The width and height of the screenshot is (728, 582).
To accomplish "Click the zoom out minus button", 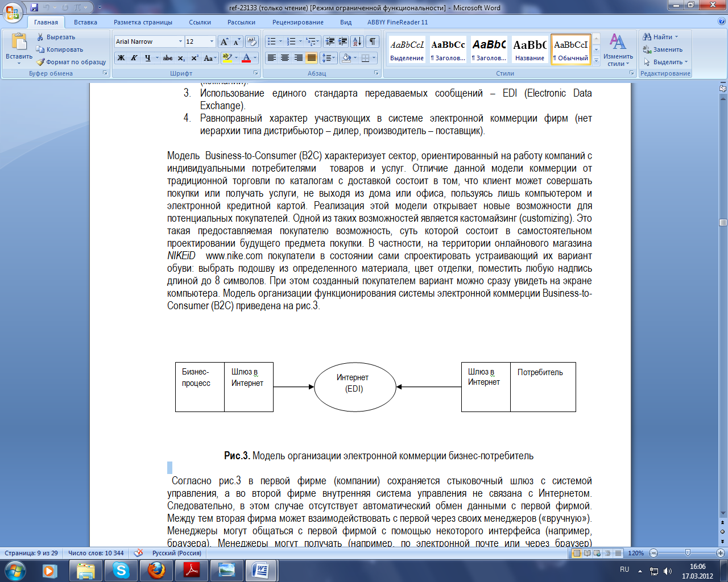I will point(653,553).
